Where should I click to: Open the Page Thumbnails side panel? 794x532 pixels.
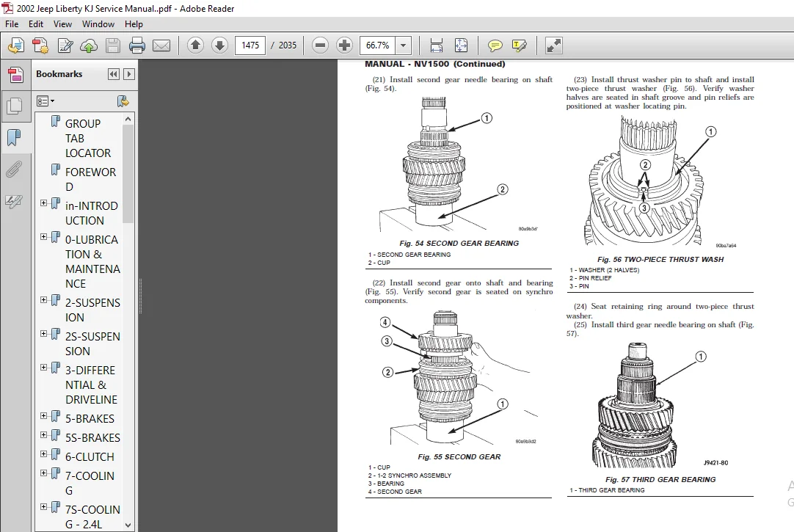coord(15,106)
